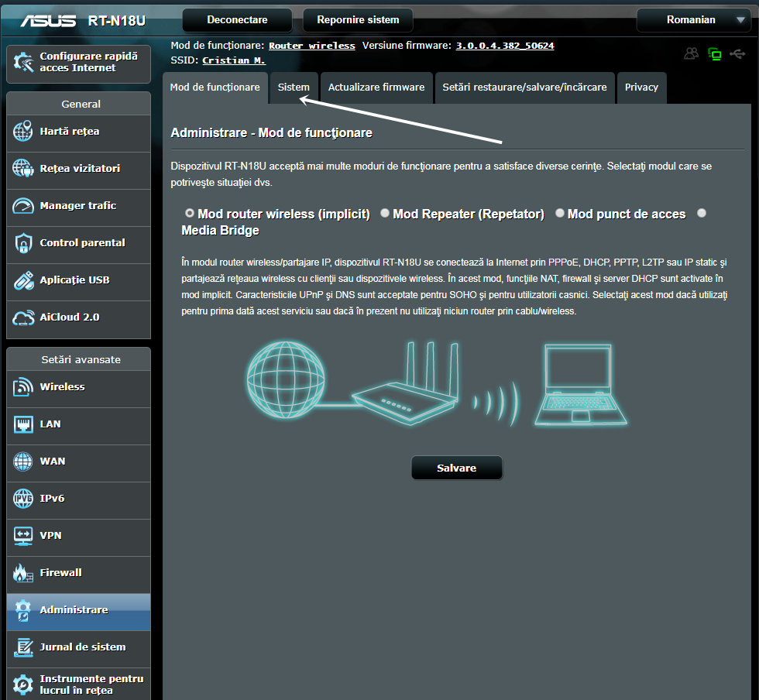Click the Control parental lock icon
Viewport: 759px width, 700px height.
pyautogui.click(x=22, y=243)
